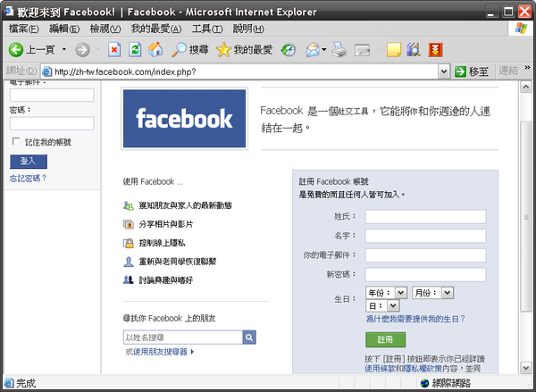Click the scrollbar down arrow
Image resolution: width=536 pixels, height=392 pixels.
point(526,368)
